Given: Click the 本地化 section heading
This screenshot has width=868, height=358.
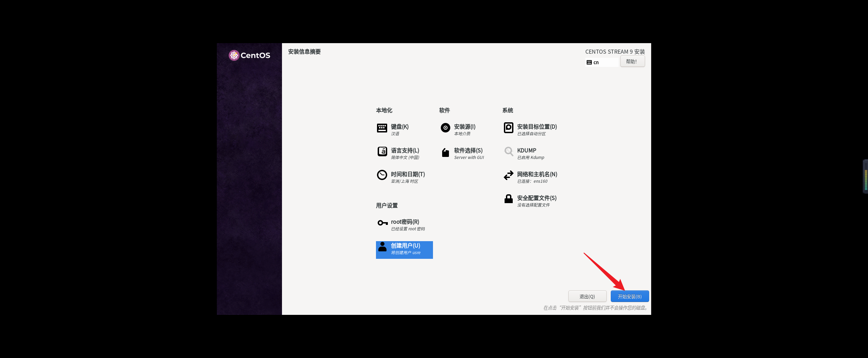Looking at the screenshot, I should coord(384,110).
